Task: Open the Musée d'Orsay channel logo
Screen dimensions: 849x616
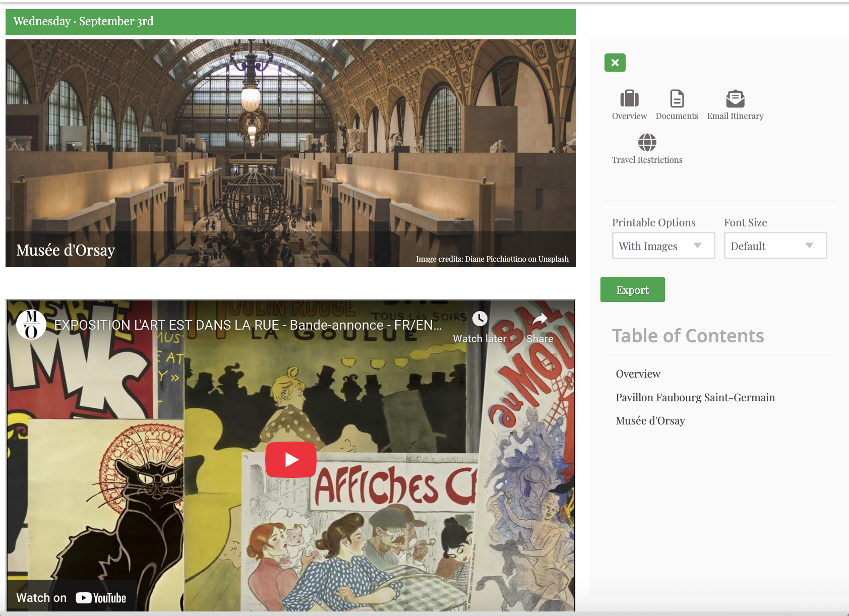Action: pyautogui.click(x=31, y=325)
